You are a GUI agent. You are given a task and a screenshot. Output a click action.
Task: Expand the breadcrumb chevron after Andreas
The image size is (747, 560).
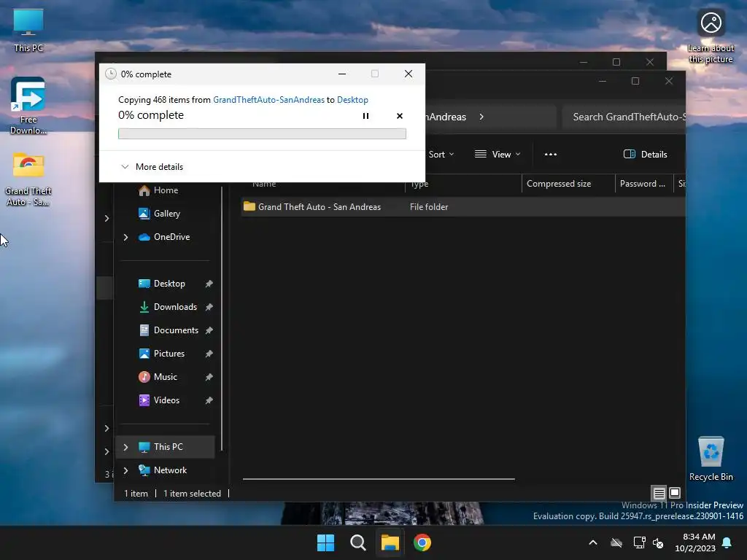click(481, 117)
